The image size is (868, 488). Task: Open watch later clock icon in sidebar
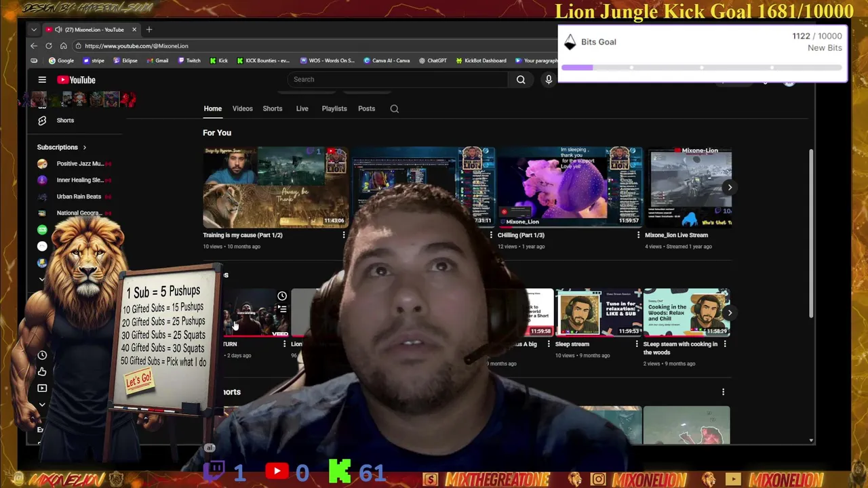42,355
